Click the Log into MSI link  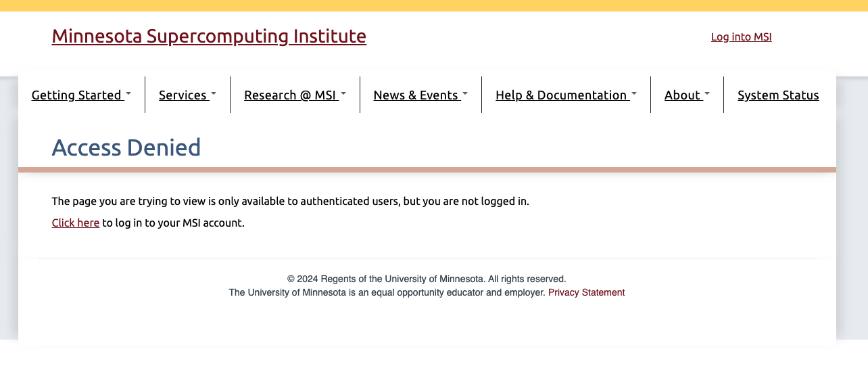tap(741, 37)
